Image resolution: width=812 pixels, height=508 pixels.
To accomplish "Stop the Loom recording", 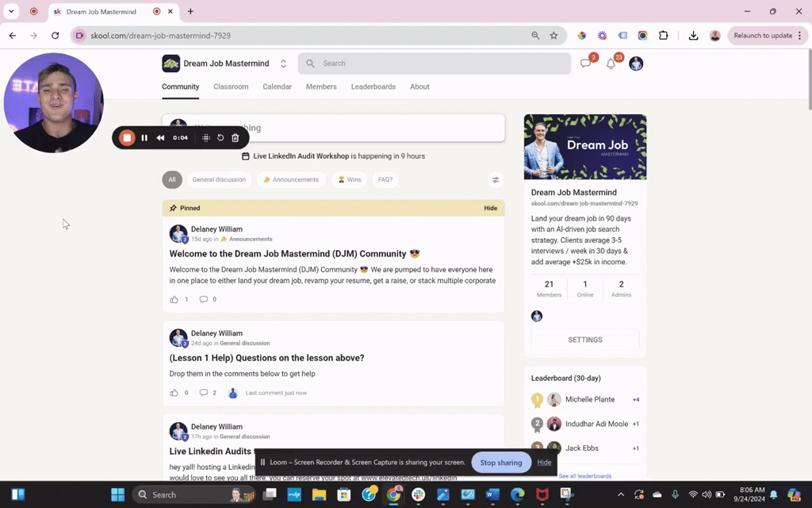I will pos(127,137).
